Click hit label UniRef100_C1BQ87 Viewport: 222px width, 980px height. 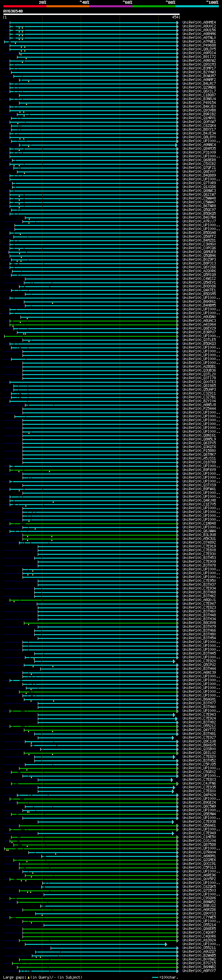[x=199, y=95]
